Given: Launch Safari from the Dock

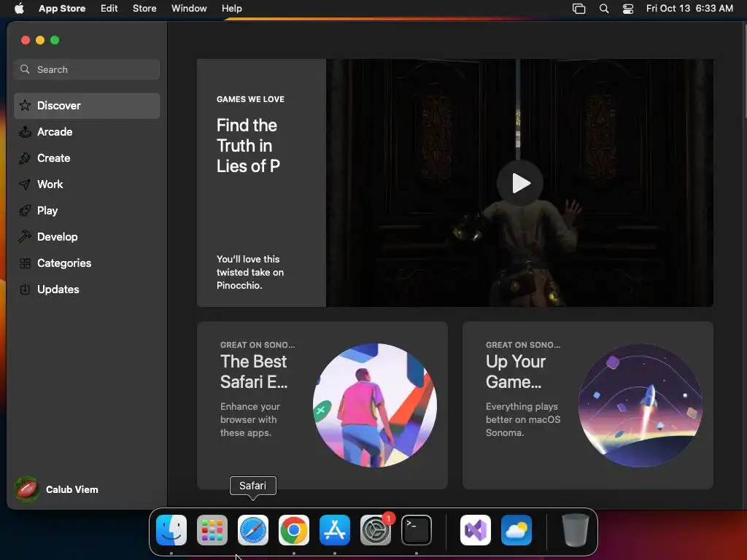Looking at the screenshot, I should (253, 529).
